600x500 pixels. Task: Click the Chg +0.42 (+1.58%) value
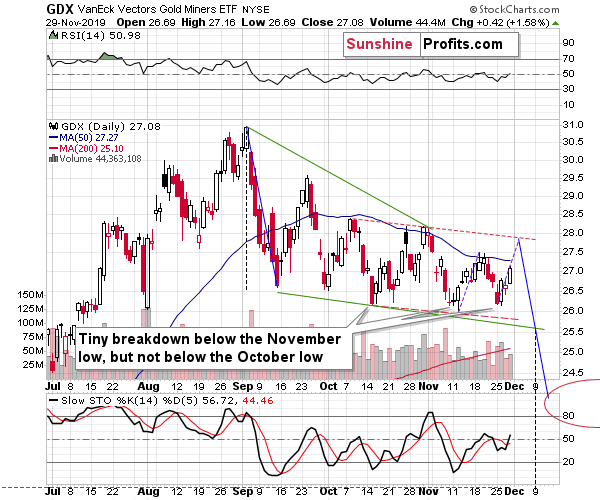pos(501,23)
